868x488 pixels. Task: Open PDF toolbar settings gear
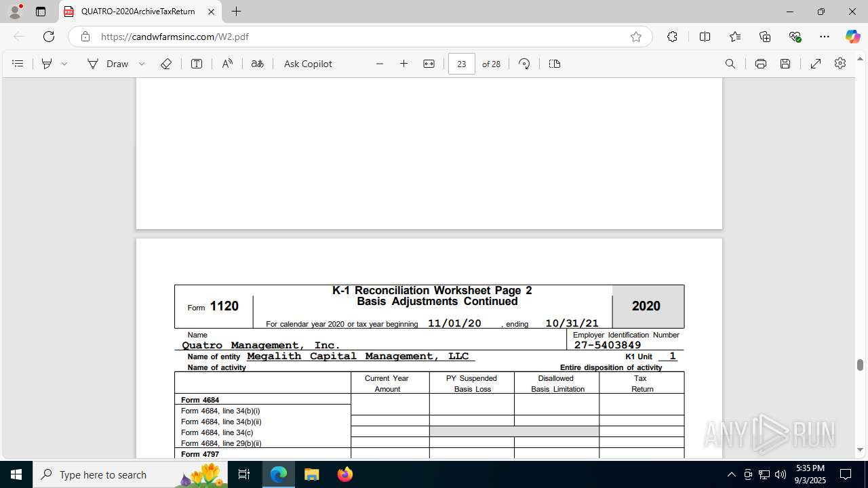840,63
